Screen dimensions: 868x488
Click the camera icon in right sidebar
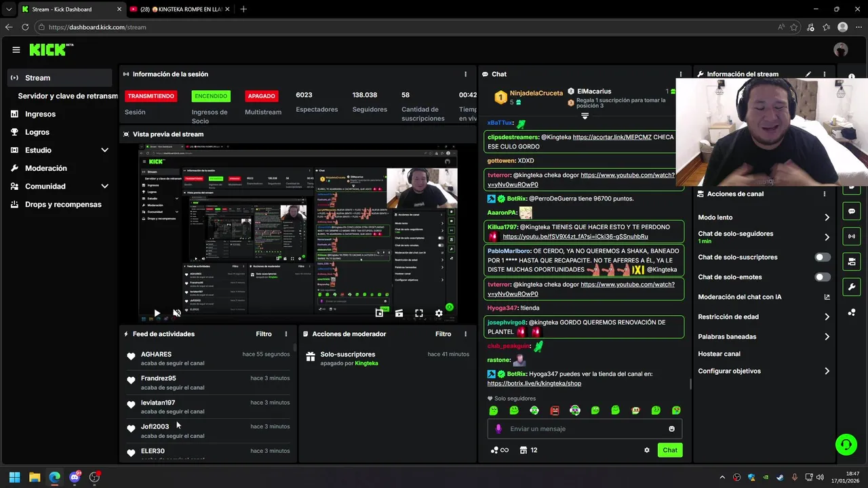(852, 262)
